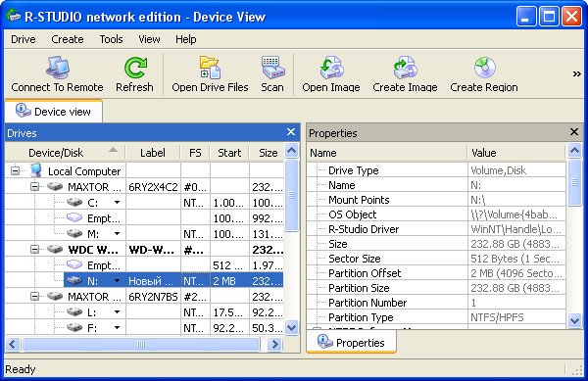
Task: Open the Help menu
Action: pos(186,39)
